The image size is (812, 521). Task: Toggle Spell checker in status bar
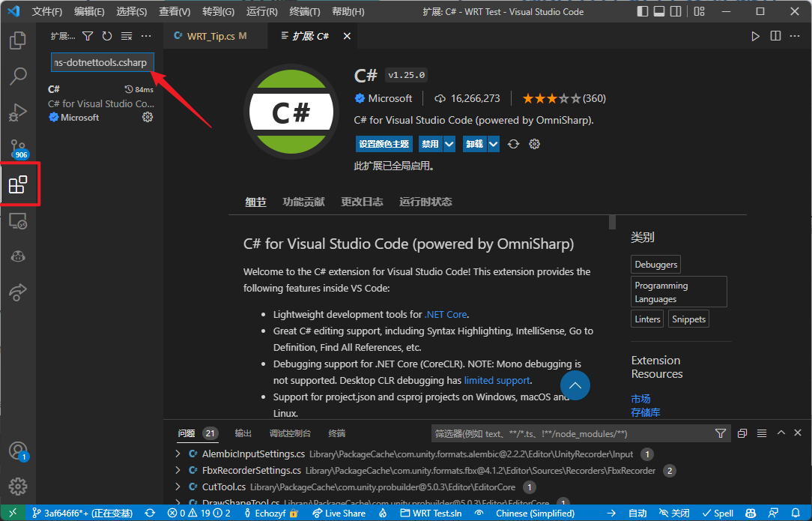click(x=717, y=514)
